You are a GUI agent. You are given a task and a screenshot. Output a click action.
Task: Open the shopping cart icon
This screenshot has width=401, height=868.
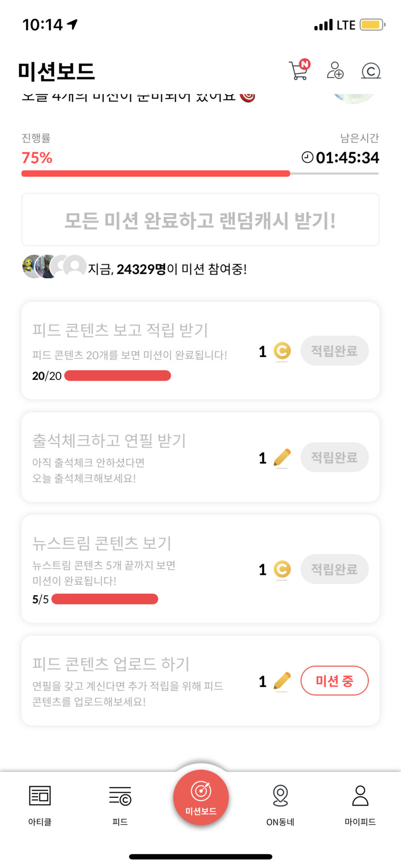pyautogui.click(x=299, y=71)
